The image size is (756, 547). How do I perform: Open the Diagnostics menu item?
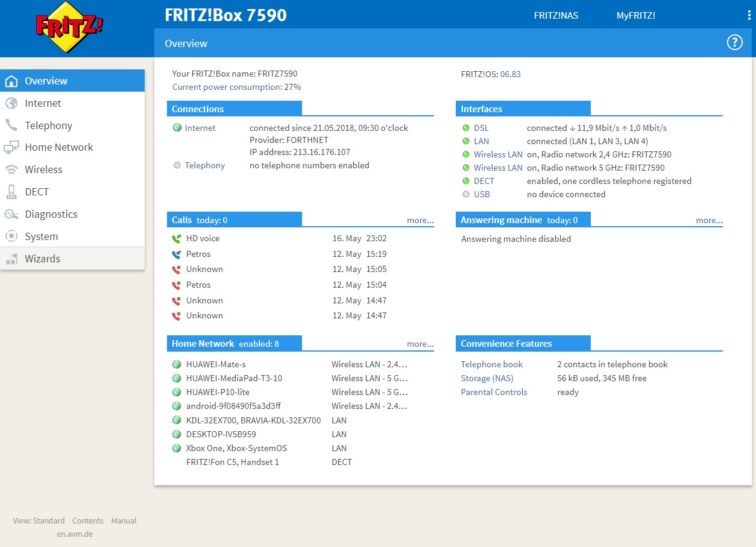[72, 214]
